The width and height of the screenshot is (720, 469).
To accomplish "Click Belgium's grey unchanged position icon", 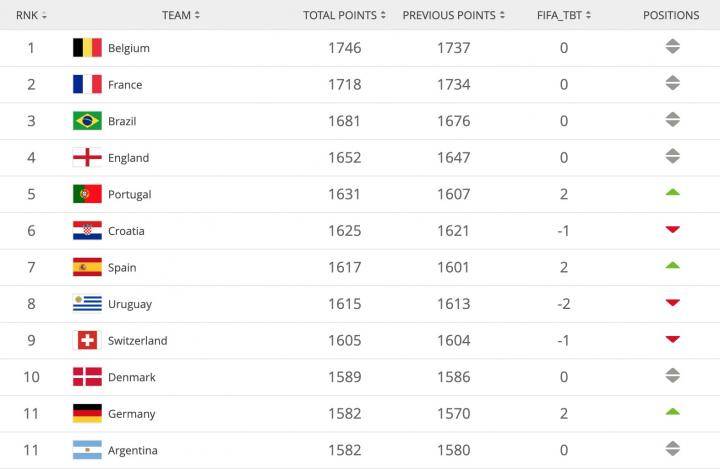I will (672, 47).
